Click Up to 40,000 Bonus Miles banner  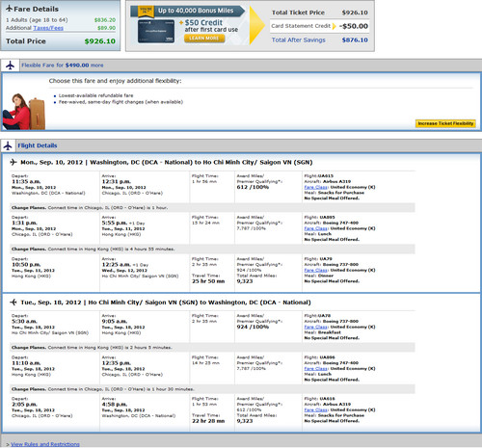click(x=196, y=11)
